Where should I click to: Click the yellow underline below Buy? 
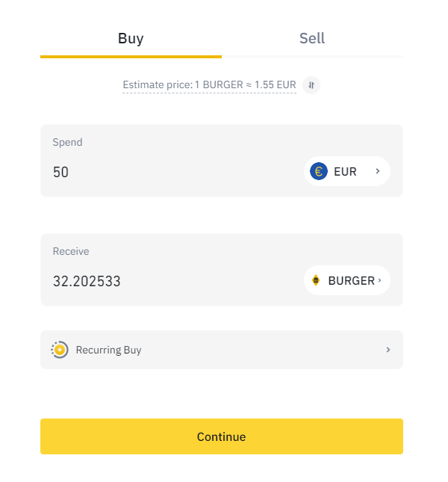131,56
